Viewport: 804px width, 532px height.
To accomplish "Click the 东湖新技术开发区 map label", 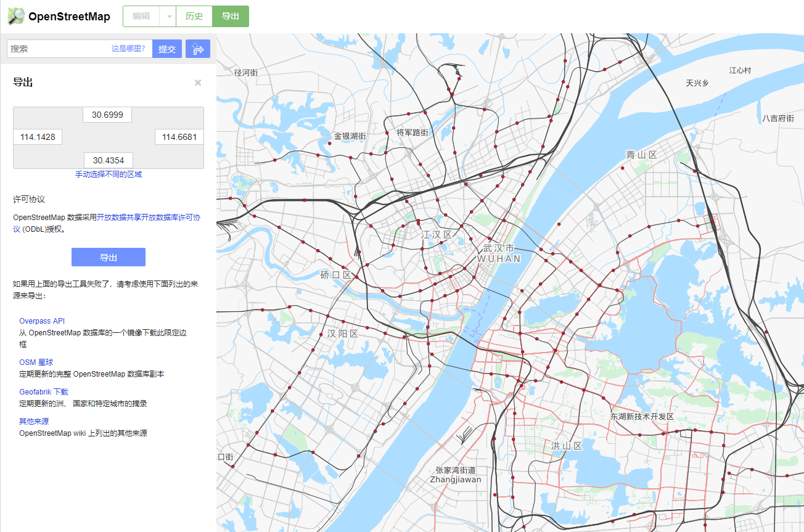I will coord(642,417).
